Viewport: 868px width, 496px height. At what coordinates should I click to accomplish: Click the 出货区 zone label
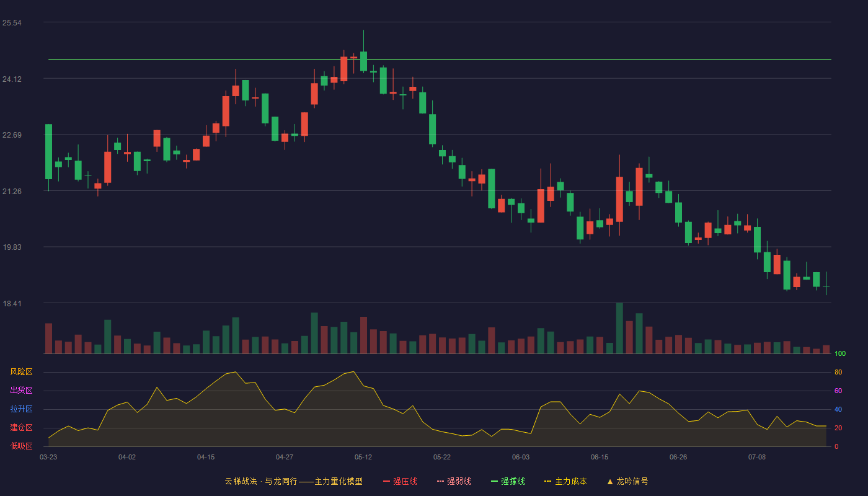(21, 391)
